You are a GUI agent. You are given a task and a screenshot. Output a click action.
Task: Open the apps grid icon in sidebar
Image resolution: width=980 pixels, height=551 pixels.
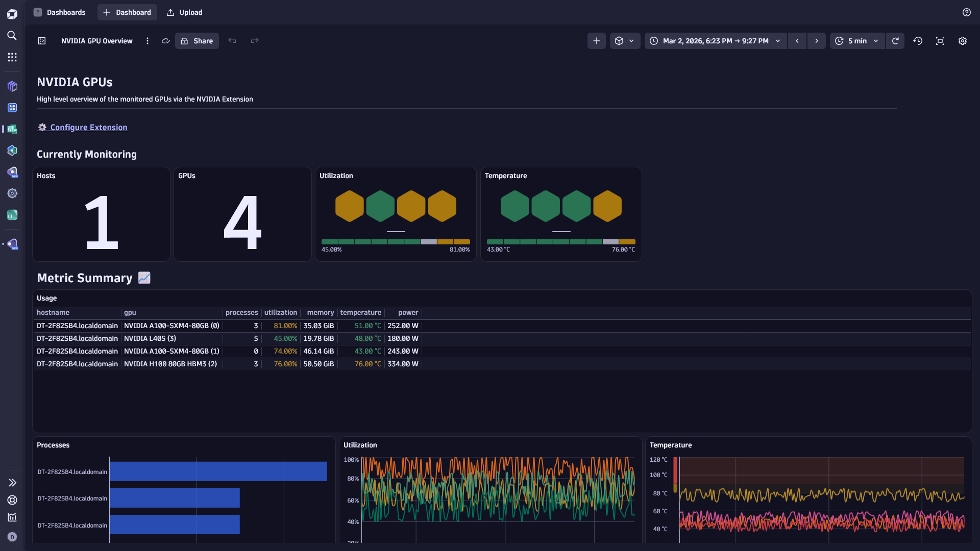[x=12, y=57]
